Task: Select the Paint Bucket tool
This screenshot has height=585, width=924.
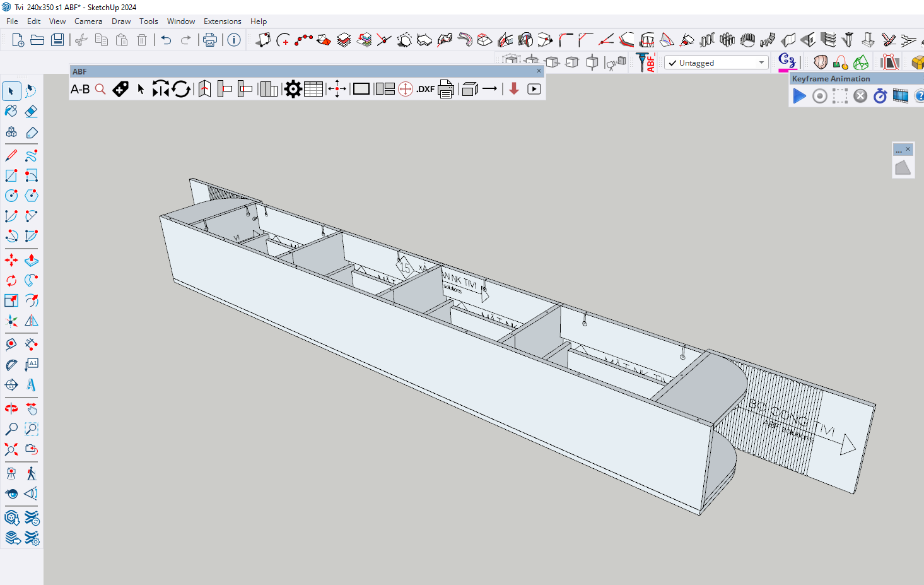Action: pyautogui.click(x=11, y=111)
